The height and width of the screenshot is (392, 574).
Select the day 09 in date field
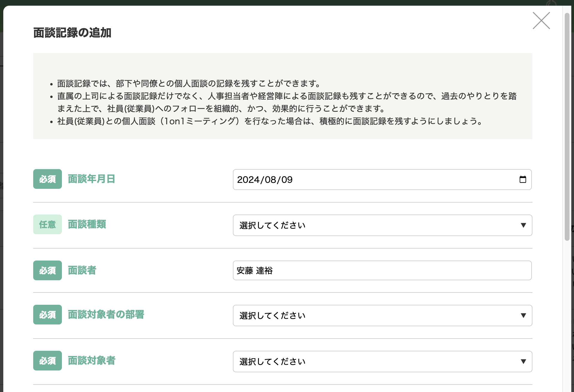tap(287, 180)
